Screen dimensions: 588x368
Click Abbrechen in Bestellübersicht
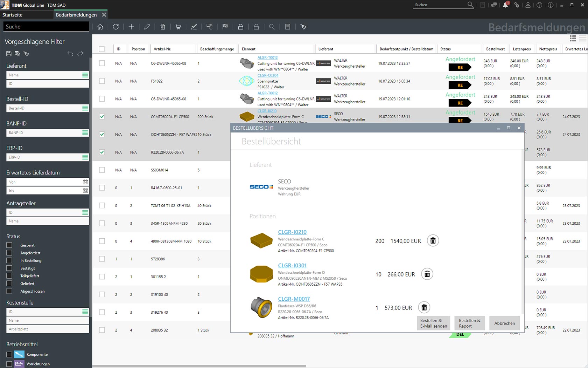tap(504, 323)
